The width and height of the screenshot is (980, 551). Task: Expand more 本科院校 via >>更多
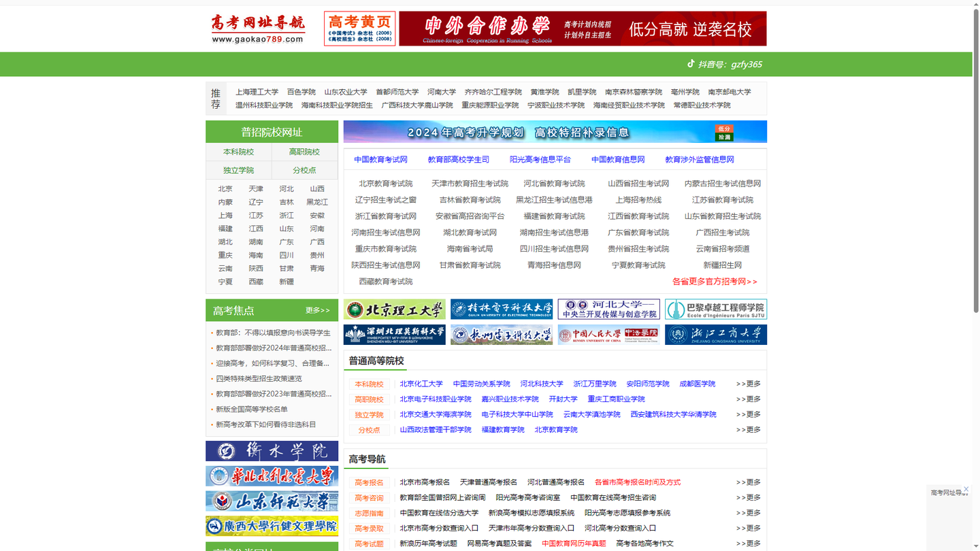click(x=748, y=384)
